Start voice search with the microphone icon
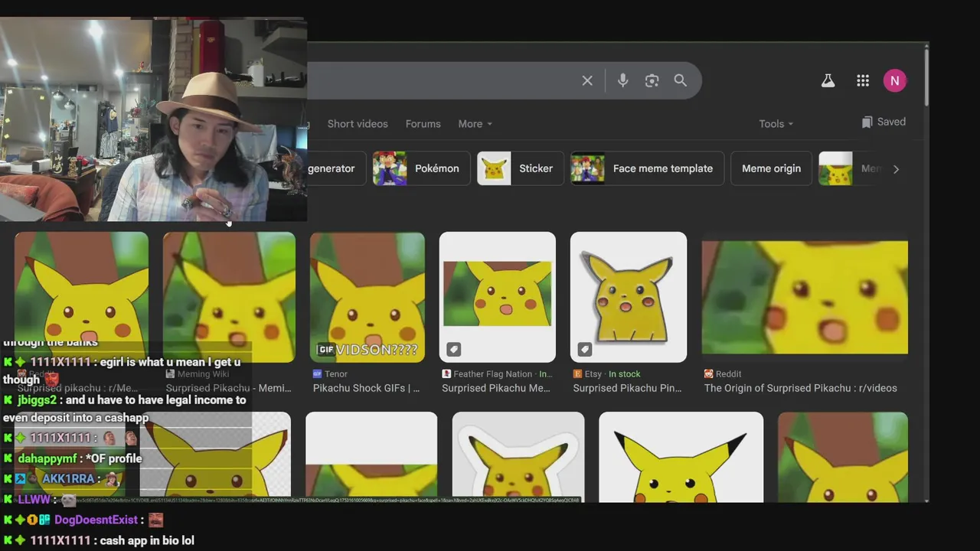 click(x=622, y=80)
